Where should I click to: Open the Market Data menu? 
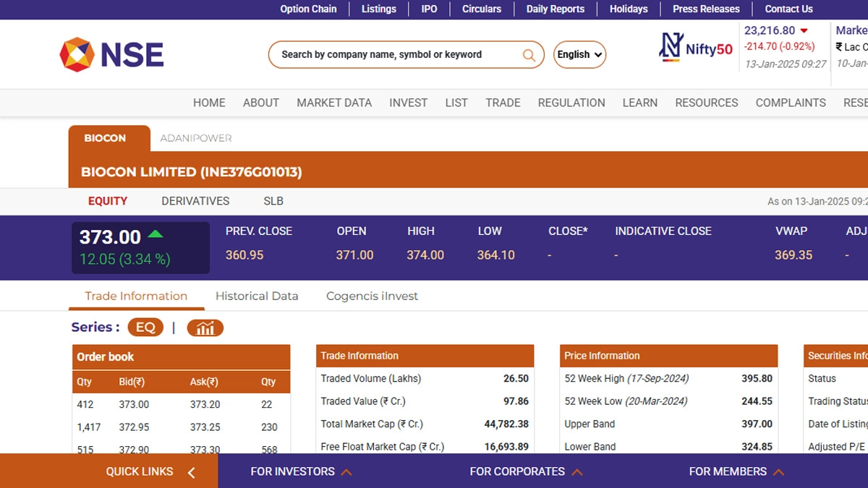334,103
